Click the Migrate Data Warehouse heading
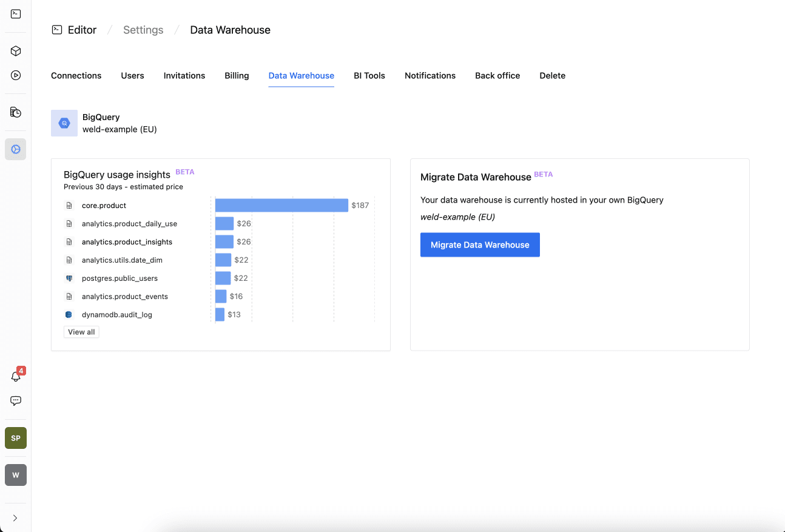Screen dimensions: 785x532 pyautogui.click(x=476, y=177)
